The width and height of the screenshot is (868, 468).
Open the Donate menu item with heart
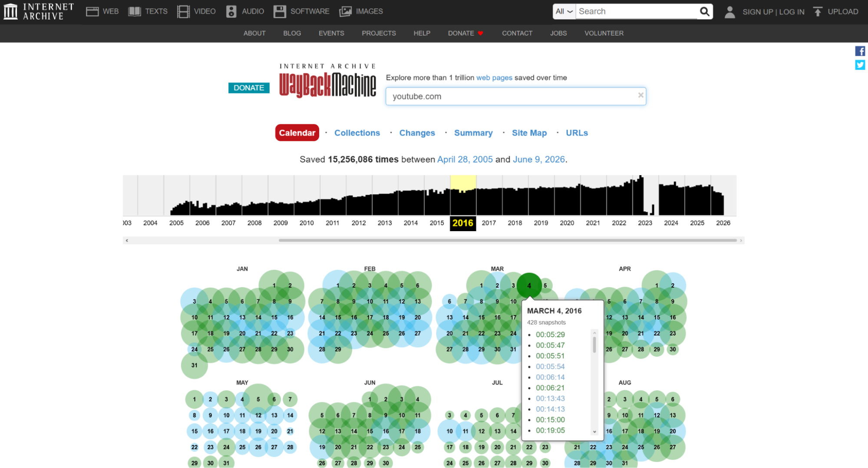click(x=465, y=33)
